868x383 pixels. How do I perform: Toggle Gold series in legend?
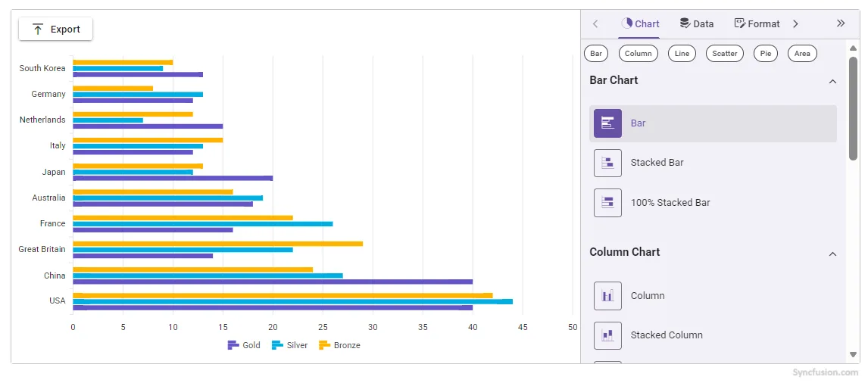coord(244,345)
